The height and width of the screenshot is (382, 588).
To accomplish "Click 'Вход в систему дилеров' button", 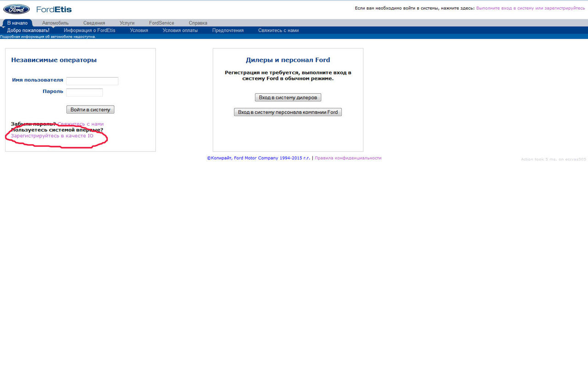I will (x=288, y=97).
